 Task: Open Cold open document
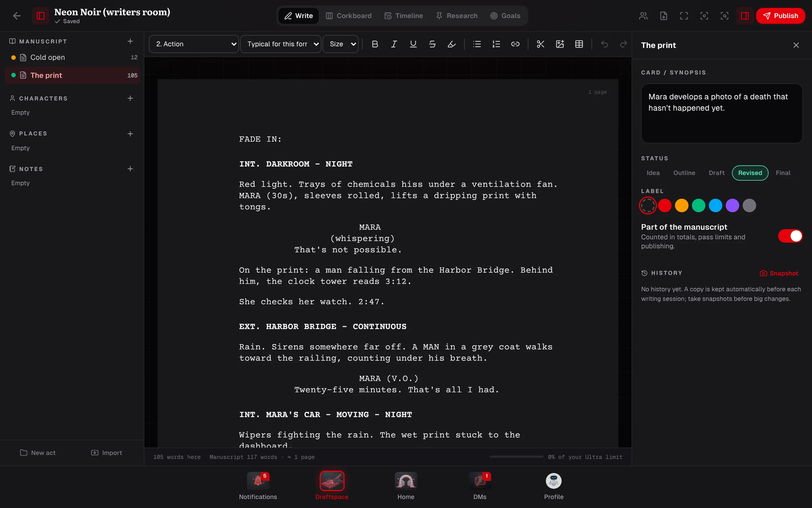click(x=72, y=58)
